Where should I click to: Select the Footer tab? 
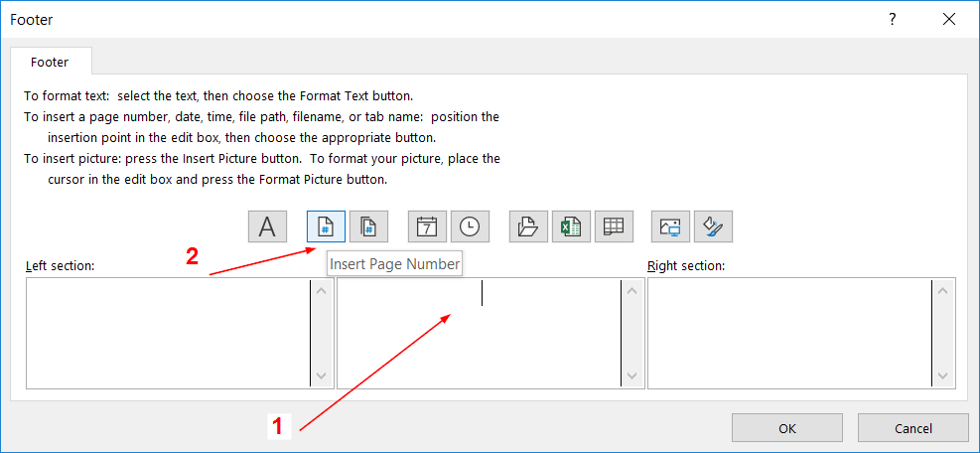click(50, 62)
